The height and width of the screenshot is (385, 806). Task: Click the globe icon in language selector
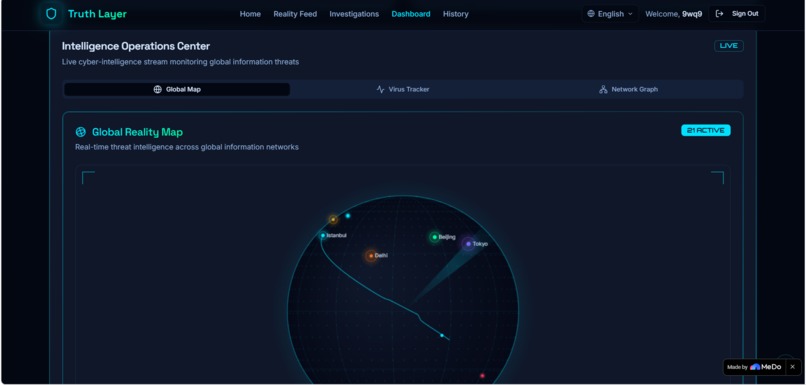591,14
